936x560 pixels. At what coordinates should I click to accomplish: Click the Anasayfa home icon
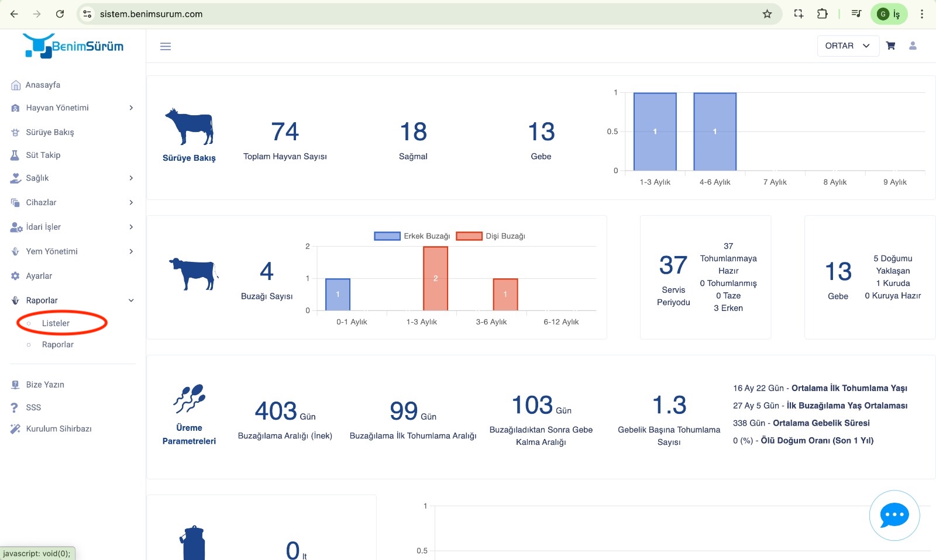coord(16,85)
